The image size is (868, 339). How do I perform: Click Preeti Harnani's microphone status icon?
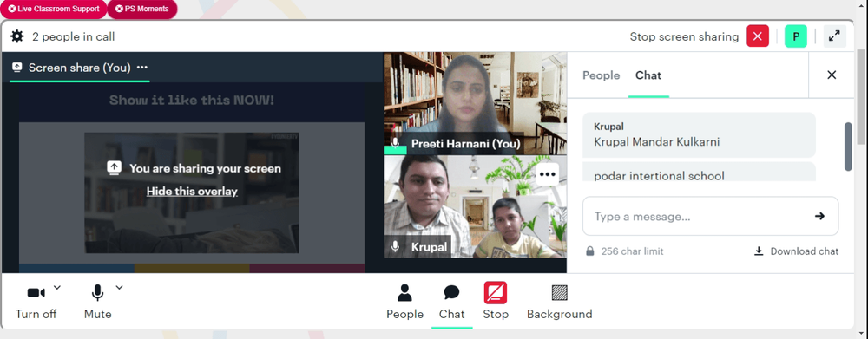click(395, 144)
